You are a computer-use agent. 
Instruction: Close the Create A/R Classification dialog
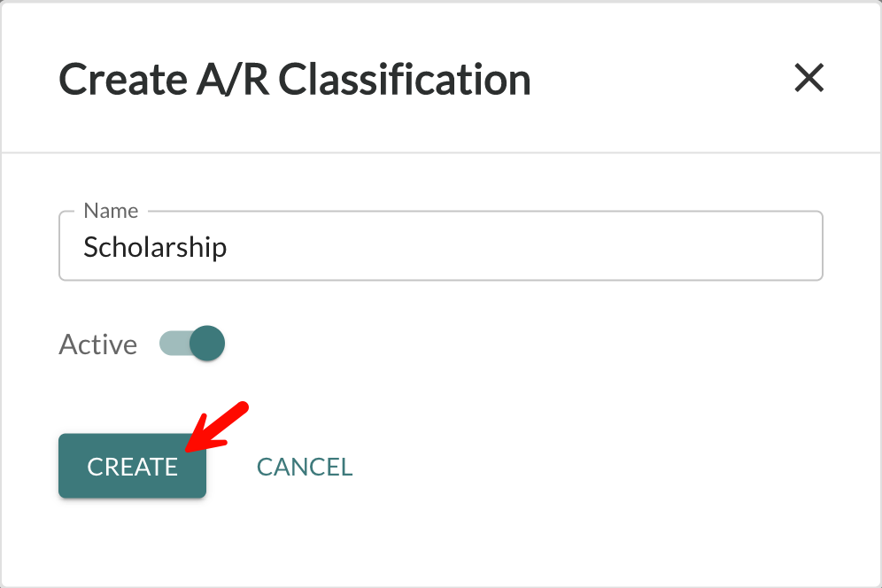coord(809,79)
